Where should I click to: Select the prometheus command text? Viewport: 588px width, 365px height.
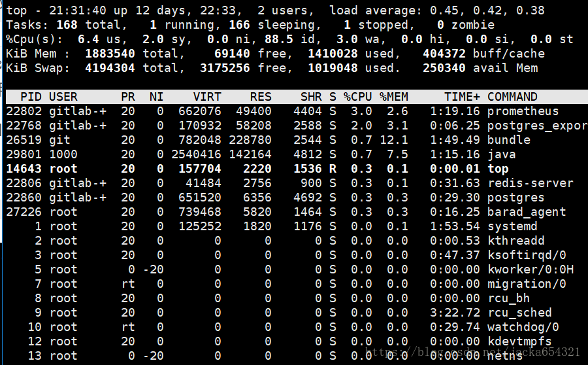pos(523,111)
